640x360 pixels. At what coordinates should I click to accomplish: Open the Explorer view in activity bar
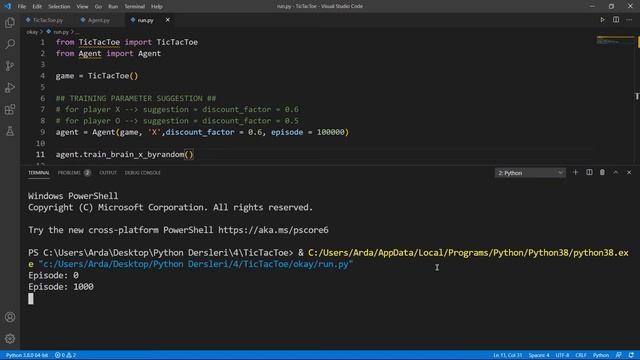(x=10, y=22)
